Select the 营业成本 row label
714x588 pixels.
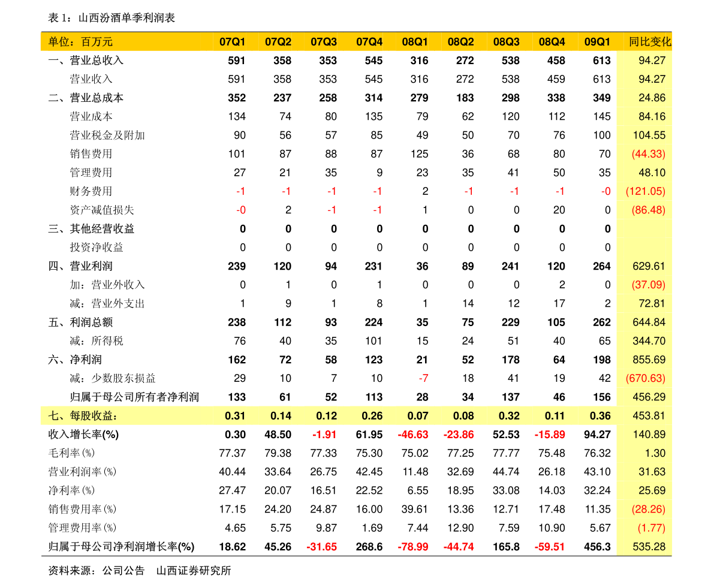(x=91, y=116)
